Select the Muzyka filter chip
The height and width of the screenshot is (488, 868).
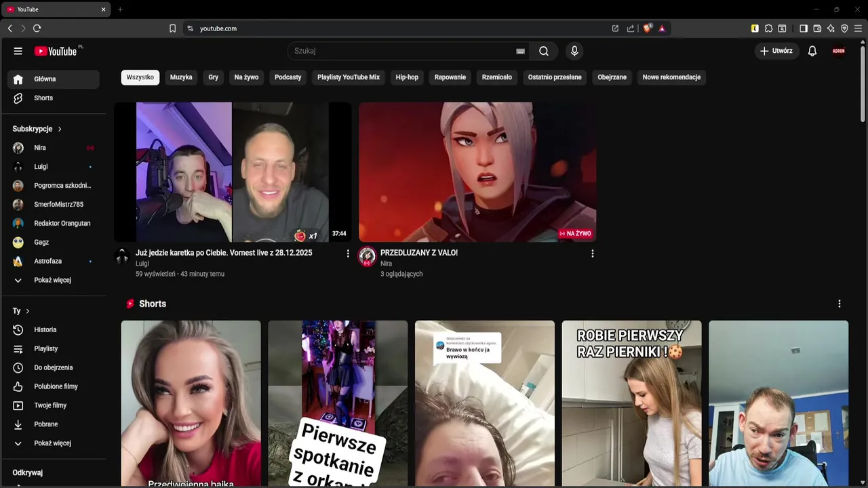[181, 77]
